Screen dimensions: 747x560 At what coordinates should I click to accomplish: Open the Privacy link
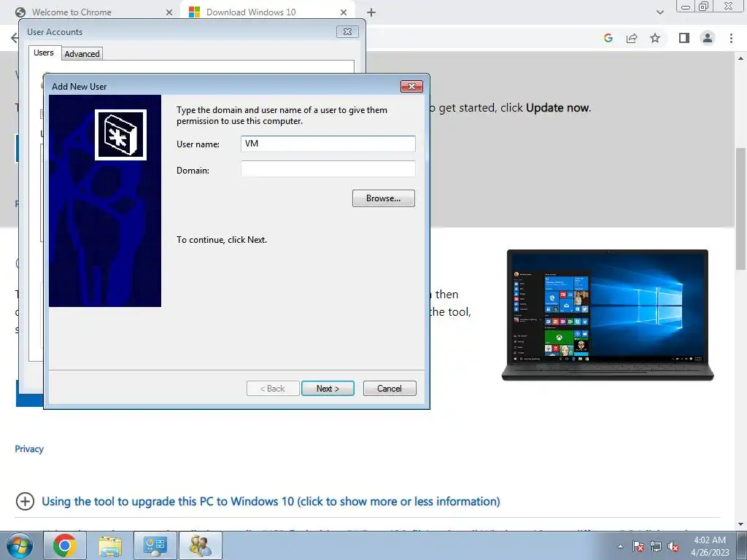click(x=29, y=449)
